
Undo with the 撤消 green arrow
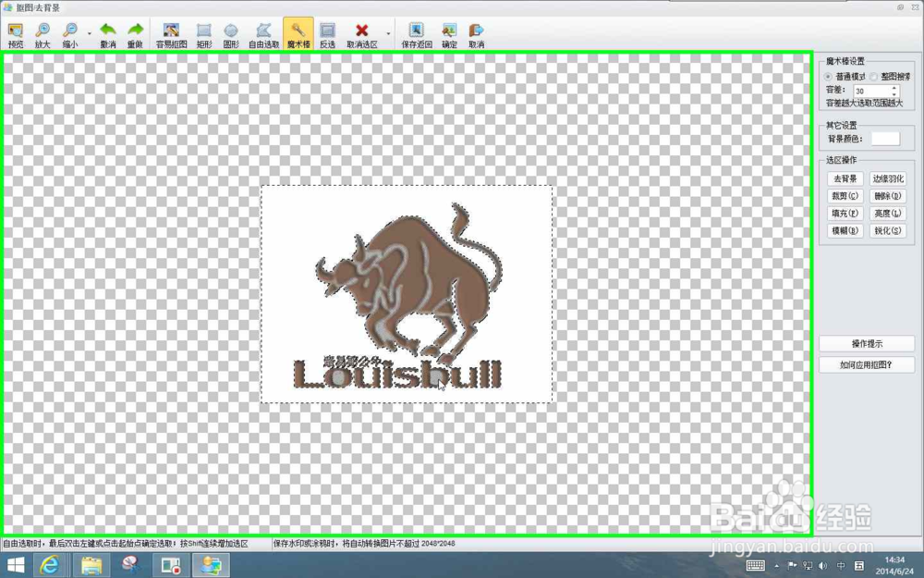(x=108, y=35)
